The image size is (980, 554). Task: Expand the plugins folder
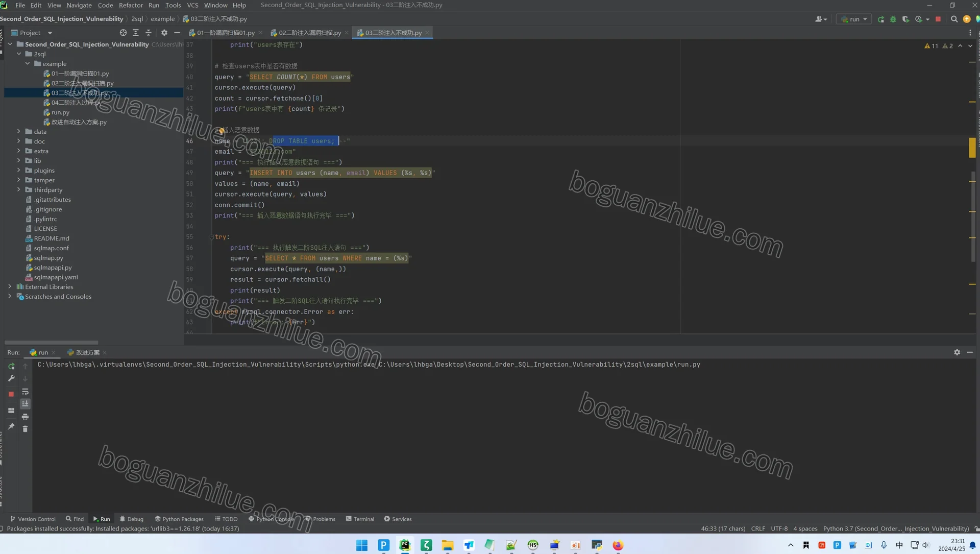[19, 171]
